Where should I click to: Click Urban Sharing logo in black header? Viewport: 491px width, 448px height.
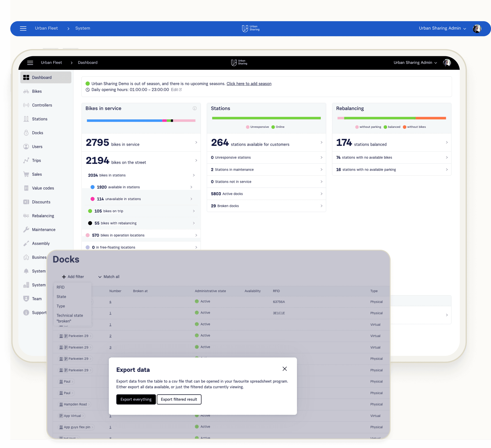(x=239, y=63)
